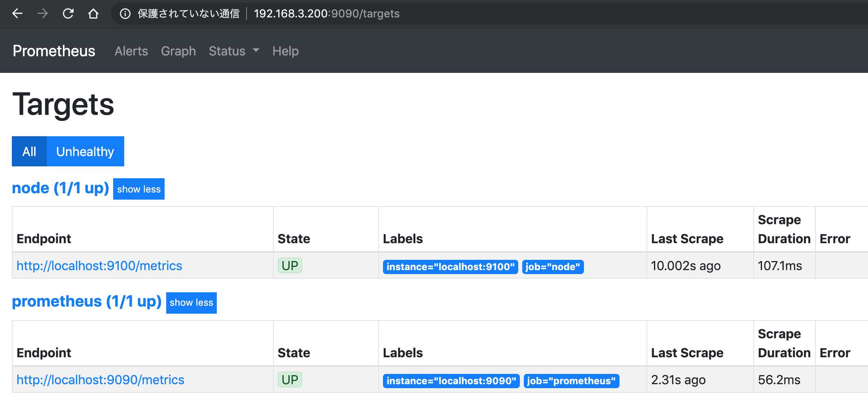868x404 pixels.
Task: Open the browser home page icon
Action: (93, 14)
